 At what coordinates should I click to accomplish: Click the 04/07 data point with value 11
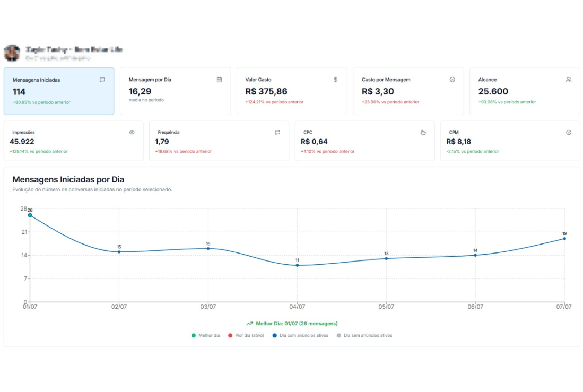coord(297,265)
